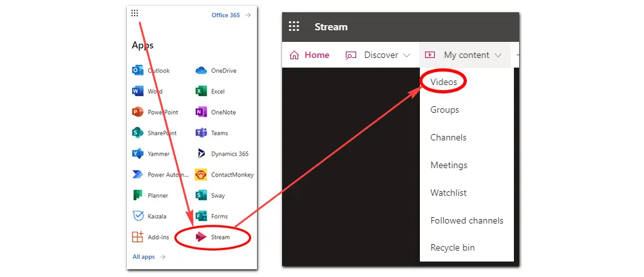The image size is (644, 277).
Task: Expand the Discover dropdown chevron
Action: click(x=406, y=55)
